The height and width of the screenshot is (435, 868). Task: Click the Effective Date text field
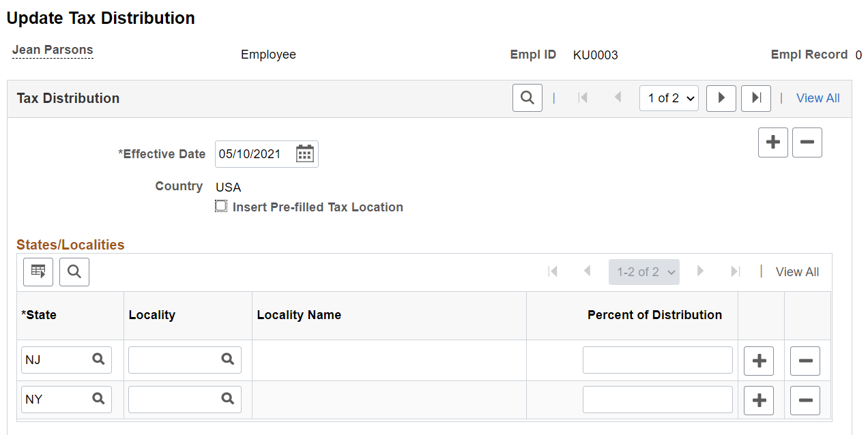click(x=255, y=154)
